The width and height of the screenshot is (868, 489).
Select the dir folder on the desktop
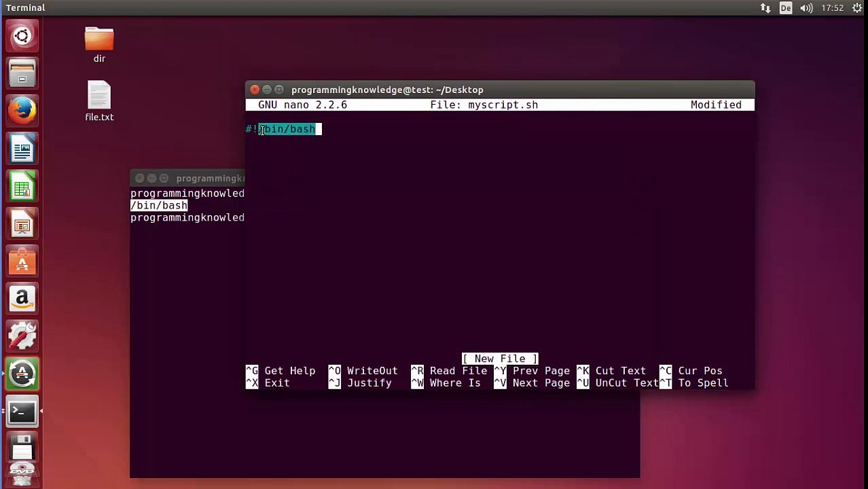(99, 45)
